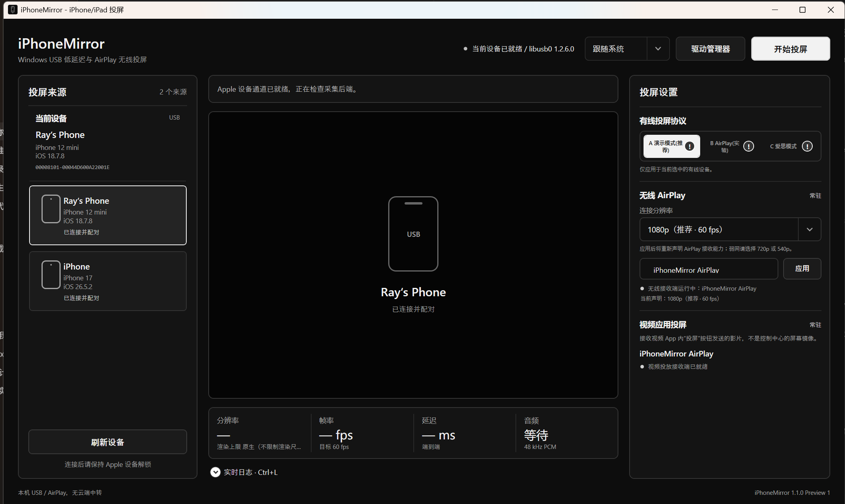845x504 pixels.
Task: Click phone icon on iPhone 17 card
Action: pyautogui.click(x=51, y=275)
